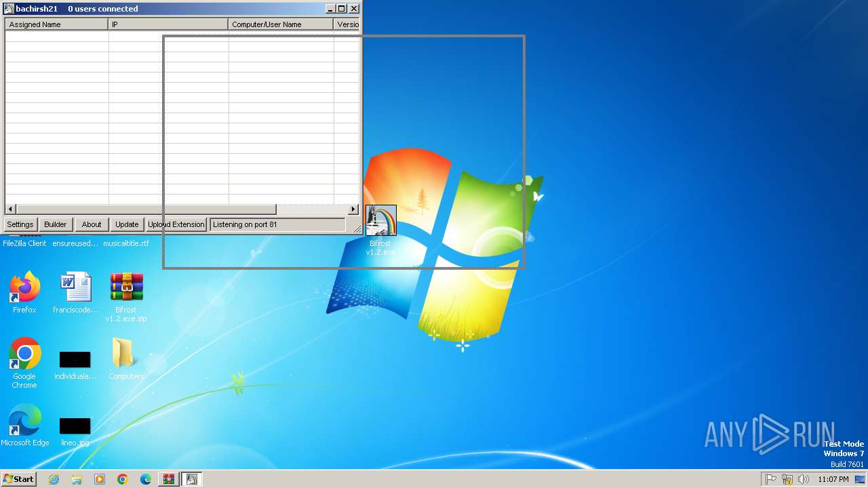
Task: Click the 'Listening on port 81' status text
Action: (245, 224)
